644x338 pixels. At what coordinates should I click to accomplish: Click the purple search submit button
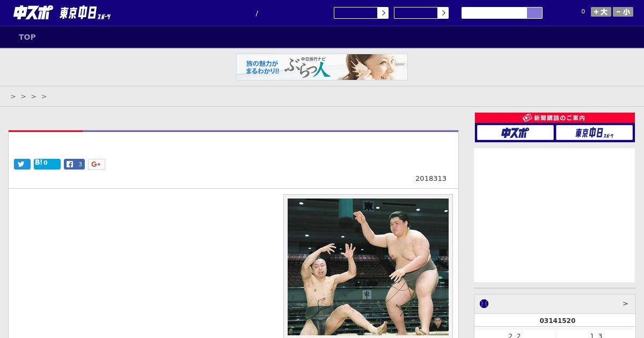(535, 13)
